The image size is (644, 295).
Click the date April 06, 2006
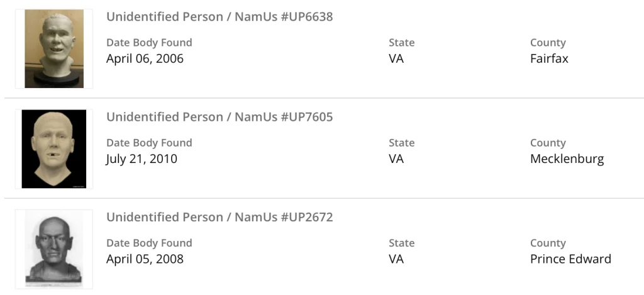point(145,59)
